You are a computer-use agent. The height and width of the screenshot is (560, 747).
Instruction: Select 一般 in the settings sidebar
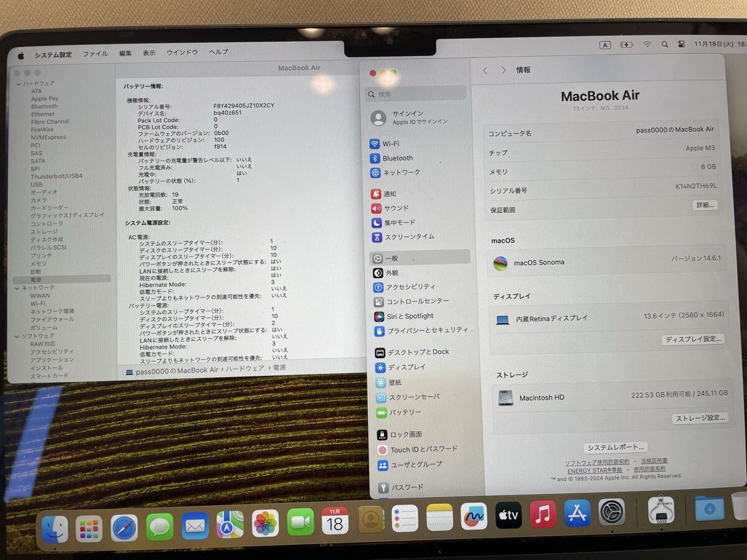coord(420,258)
